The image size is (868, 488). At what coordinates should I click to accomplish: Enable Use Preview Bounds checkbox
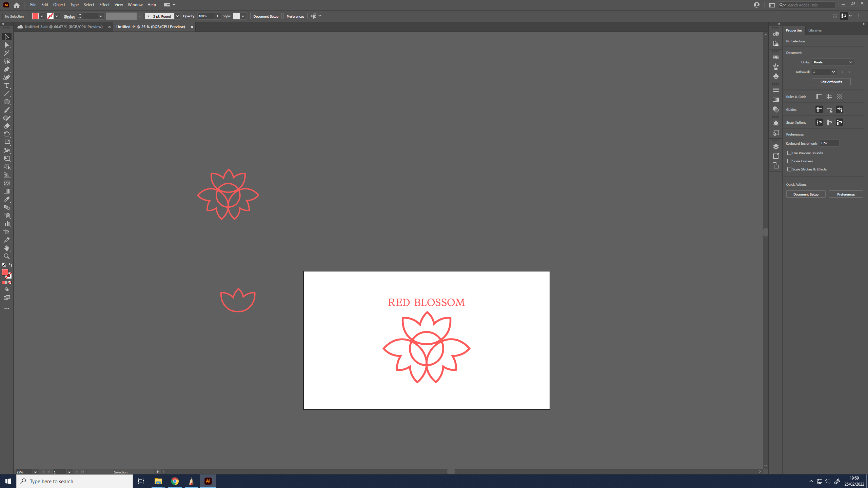coord(789,153)
